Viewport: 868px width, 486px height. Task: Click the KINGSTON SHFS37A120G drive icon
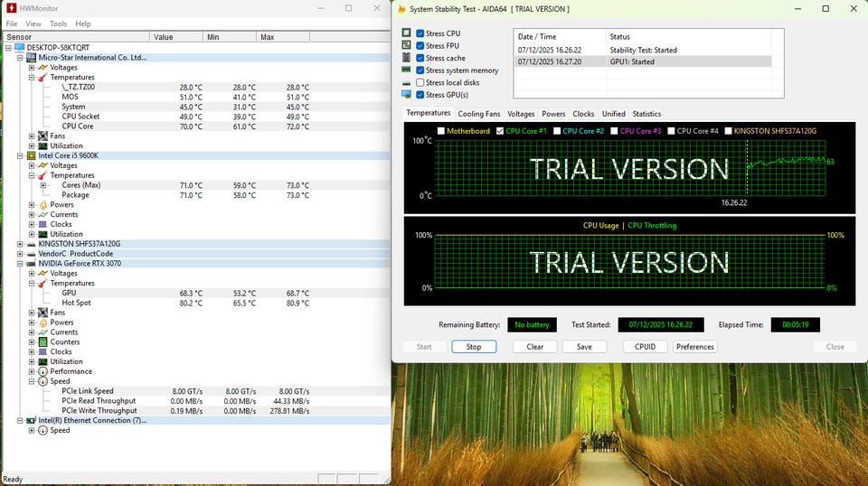[x=31, y=244]
